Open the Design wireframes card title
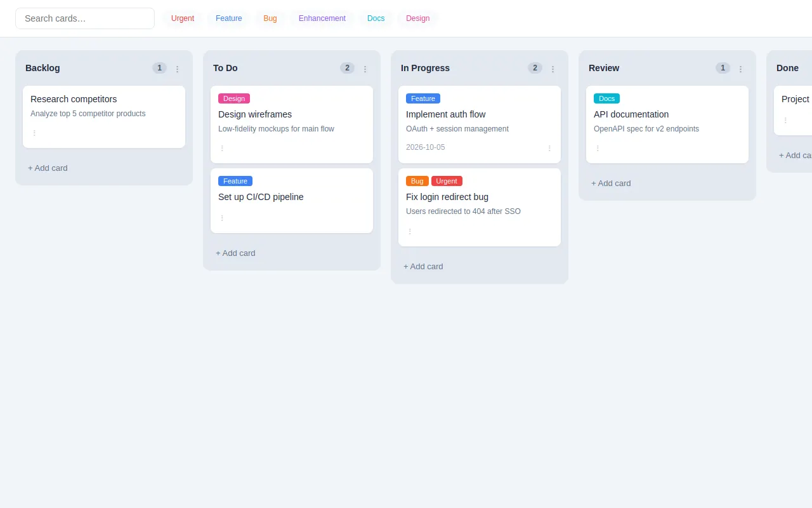This screenshot has width=812, height=508. click(x=255, y=114)
